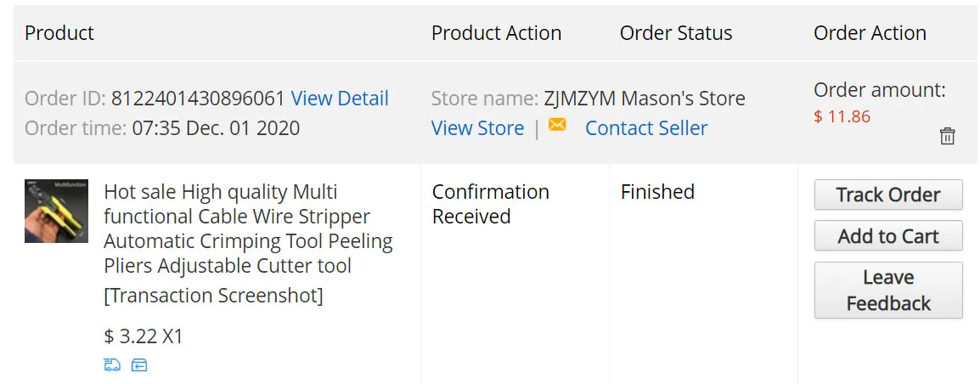Click the $ 11.86 order amount
980x384 pixels.
[842, 116]
